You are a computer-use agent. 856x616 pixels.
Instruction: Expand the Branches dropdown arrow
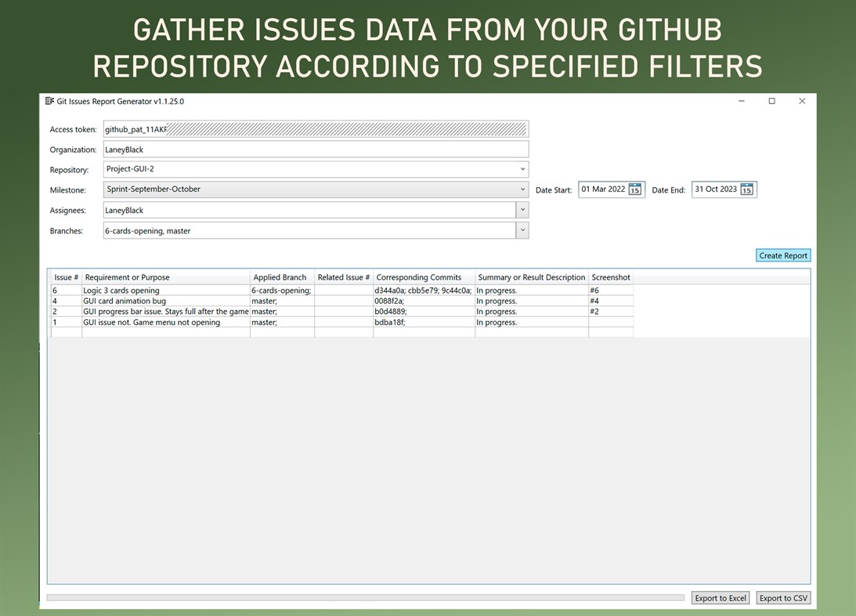[x=522, y=230]
